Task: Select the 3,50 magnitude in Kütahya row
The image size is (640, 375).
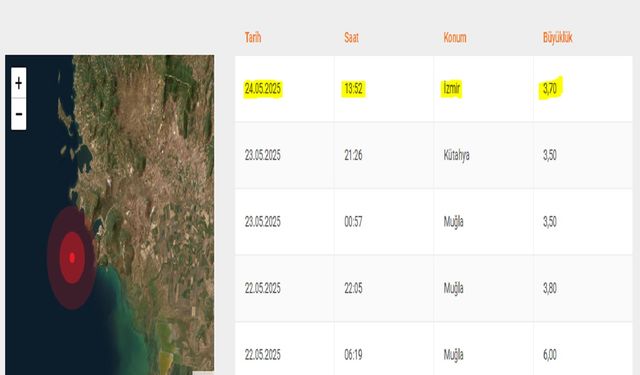Action: 550,155
